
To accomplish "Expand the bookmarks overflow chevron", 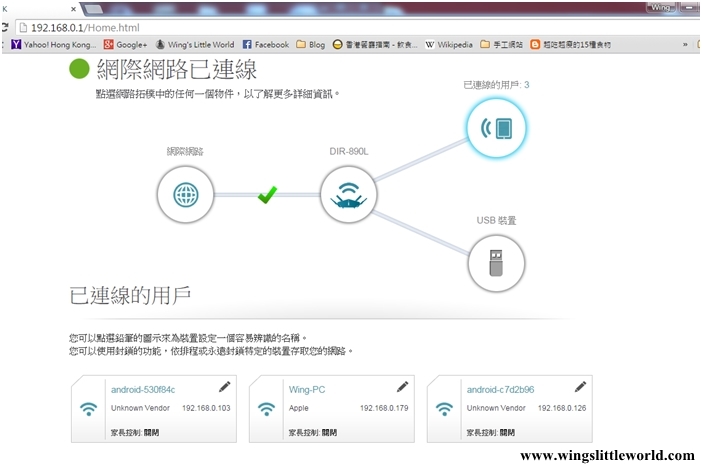I will click(685, 45).
